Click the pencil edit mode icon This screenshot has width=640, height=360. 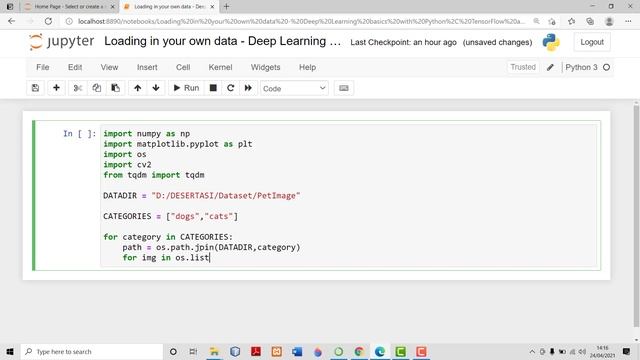(x=550, y=67)
